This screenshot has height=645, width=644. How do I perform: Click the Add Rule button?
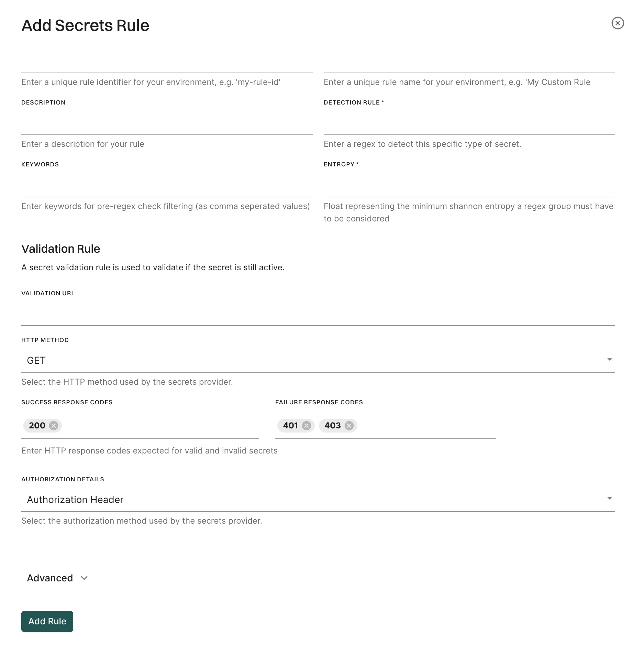pos(47,621)
